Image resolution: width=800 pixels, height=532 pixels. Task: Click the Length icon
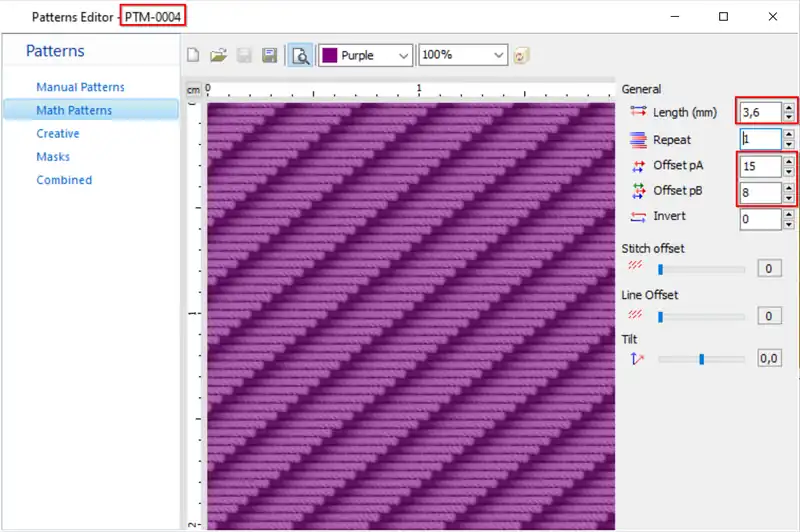click(638, 111)
